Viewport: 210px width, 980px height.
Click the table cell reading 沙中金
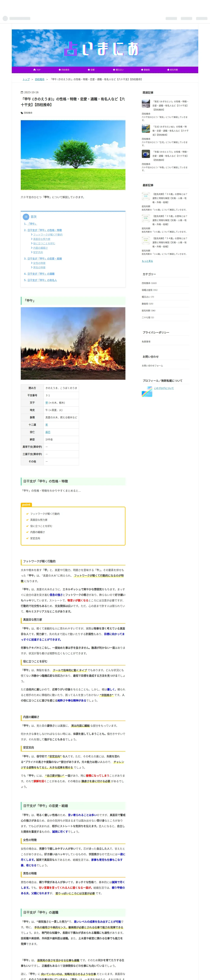click(61, 439)
